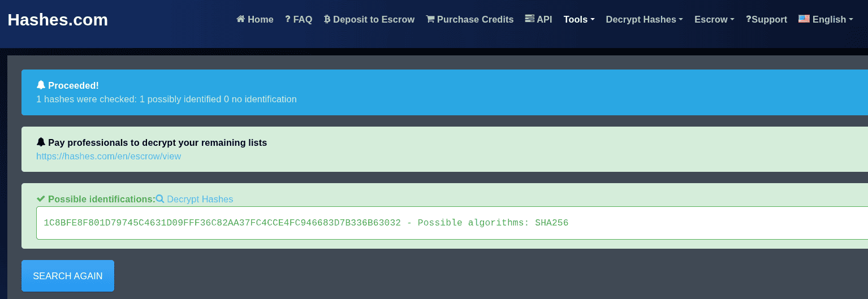Screen dimensions: 868x299
Task: Click the US flag language icon
Action: point(804,19)
